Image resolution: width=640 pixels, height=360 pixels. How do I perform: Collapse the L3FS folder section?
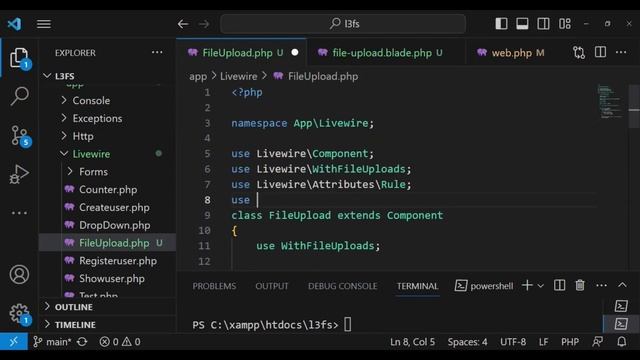point(107,76)
